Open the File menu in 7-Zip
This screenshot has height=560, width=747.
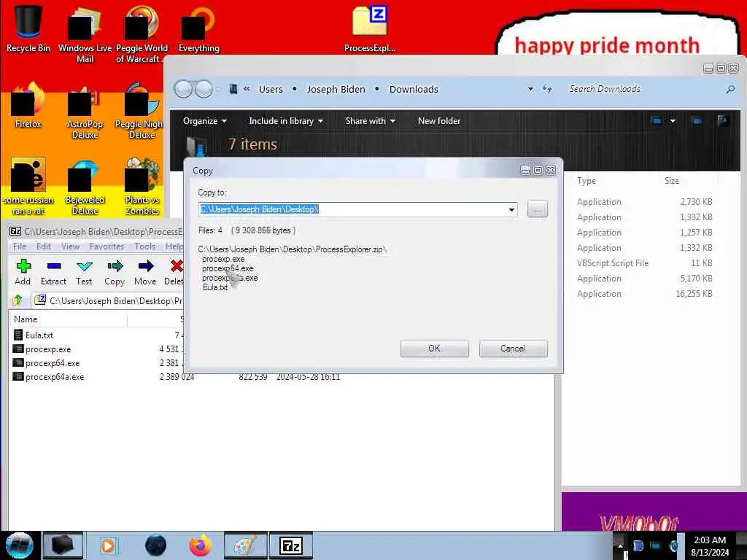click(x=20, y=246)
